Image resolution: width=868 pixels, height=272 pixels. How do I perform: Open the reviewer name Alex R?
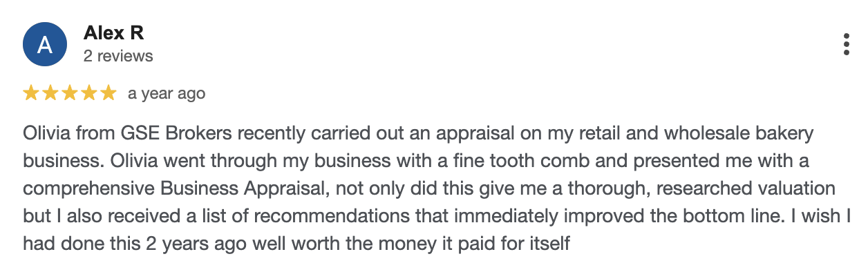[113, 32]
